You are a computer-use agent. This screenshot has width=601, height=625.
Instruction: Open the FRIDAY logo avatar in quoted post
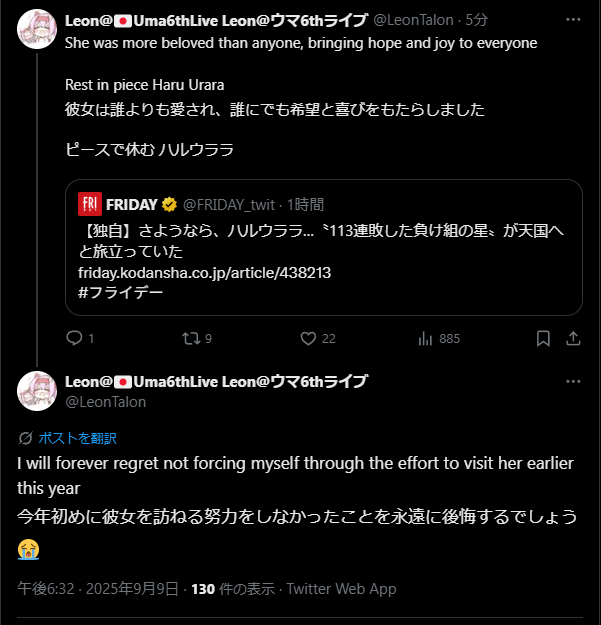click(x=90, y=204)
